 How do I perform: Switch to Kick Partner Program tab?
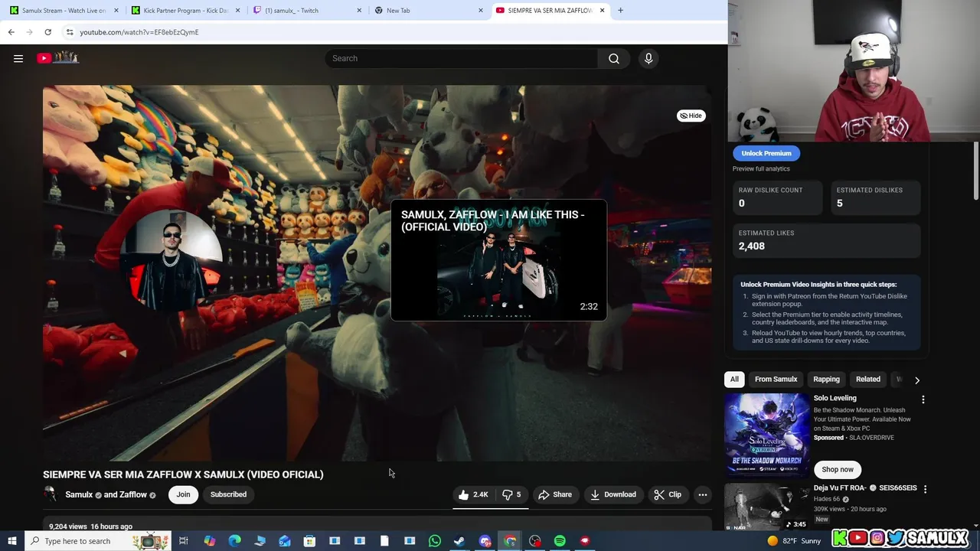pyautogui.click(x=184, y=11)
